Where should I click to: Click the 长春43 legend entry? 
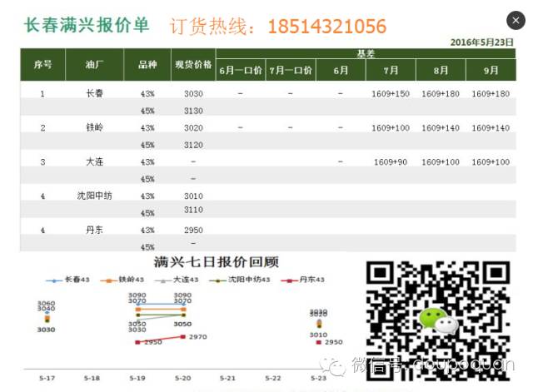point(68,280)
